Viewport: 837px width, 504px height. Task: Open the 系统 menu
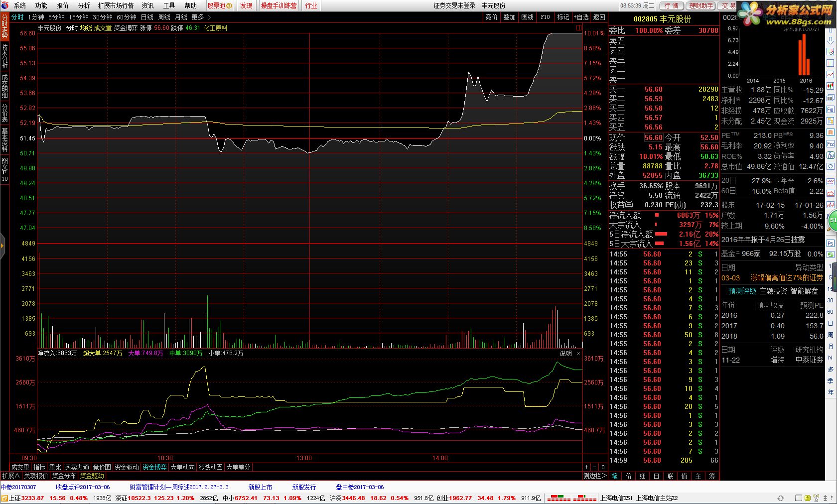20,5
